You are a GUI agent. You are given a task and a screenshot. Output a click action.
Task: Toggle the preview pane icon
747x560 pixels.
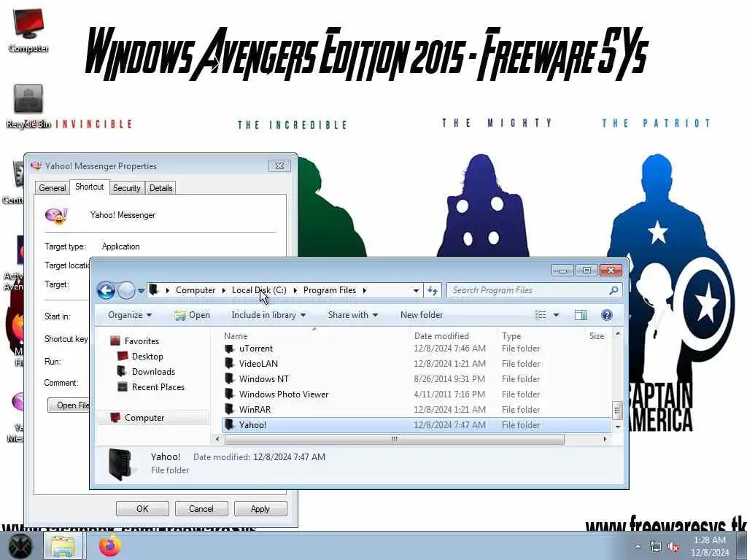[580, 315]
